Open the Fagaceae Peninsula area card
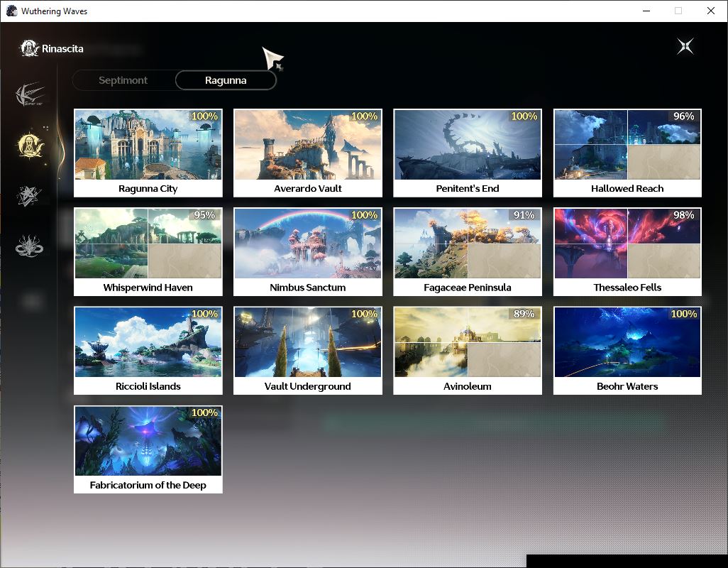Screen dimensions: 728x568 click(x=468, y=252)
